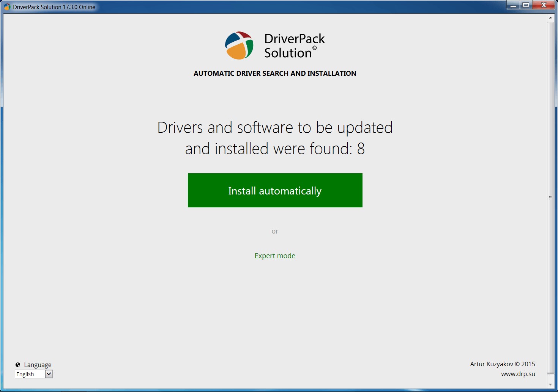Image resolution: width=558 pixels, height=392 pixels.
Task: Close the DriverPack Solution window
Action: (544, 5)
